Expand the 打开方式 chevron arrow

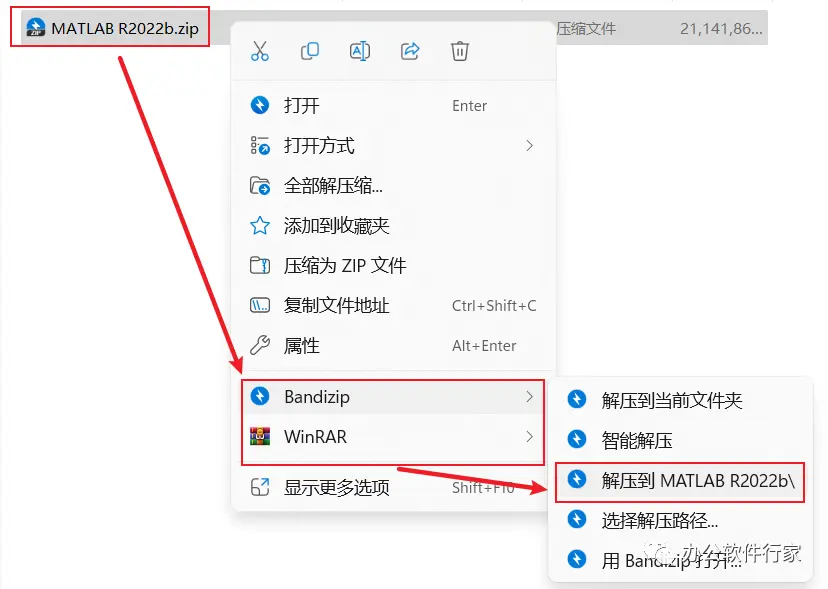(530, 145)
